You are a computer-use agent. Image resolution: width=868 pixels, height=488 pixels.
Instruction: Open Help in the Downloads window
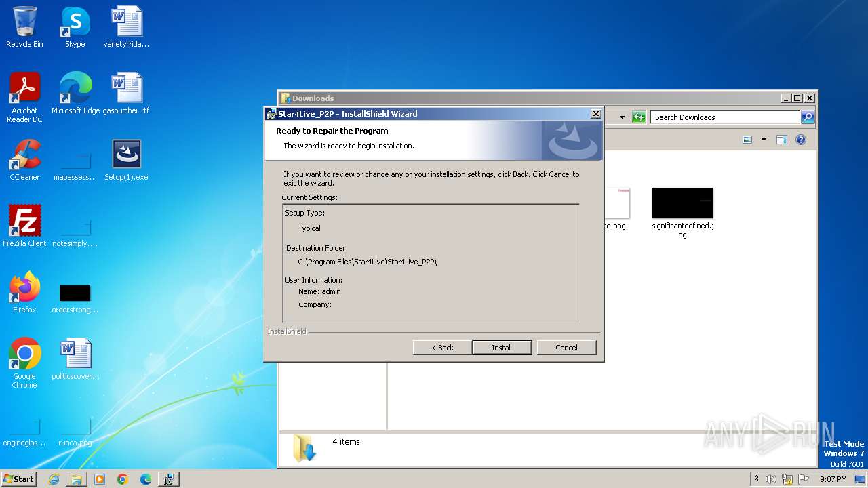[x=801, y=140]
